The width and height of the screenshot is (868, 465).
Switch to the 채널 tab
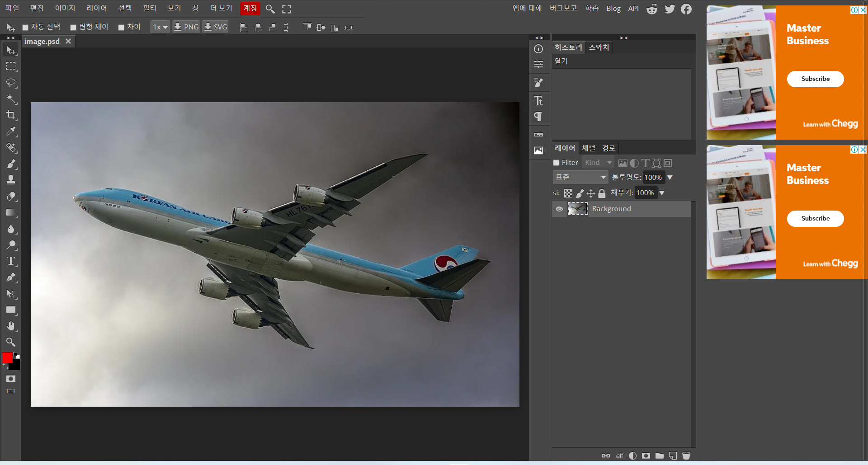[x=589, y=148]
